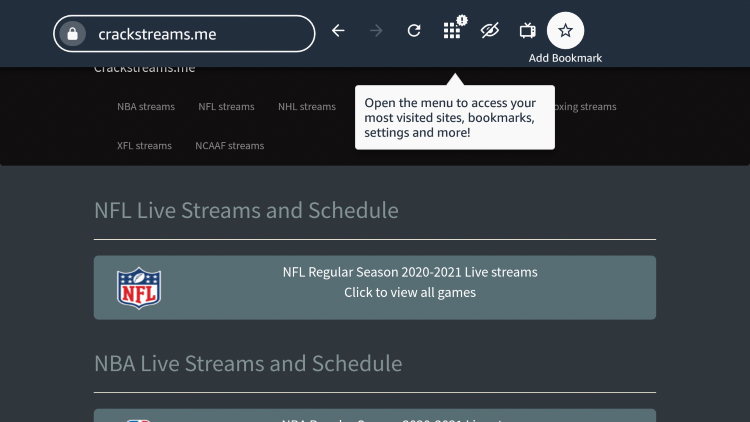Click the NFL Live Streams and Schedule heading
Viewport: 750px width, 422px height.
pyautogui.click(x=246, y=211)
